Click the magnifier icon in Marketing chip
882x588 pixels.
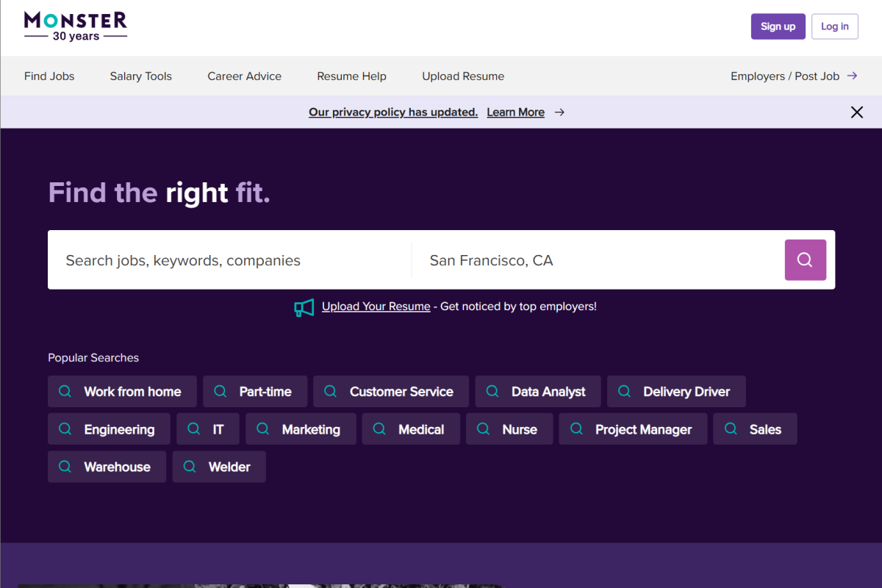(x=263, y=429)
